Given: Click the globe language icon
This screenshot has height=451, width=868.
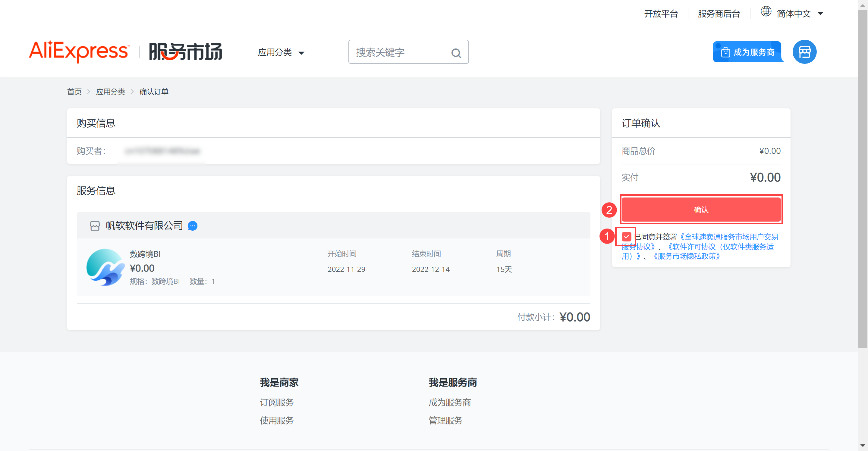Looking at the screenshot, I should pos(766,11).
